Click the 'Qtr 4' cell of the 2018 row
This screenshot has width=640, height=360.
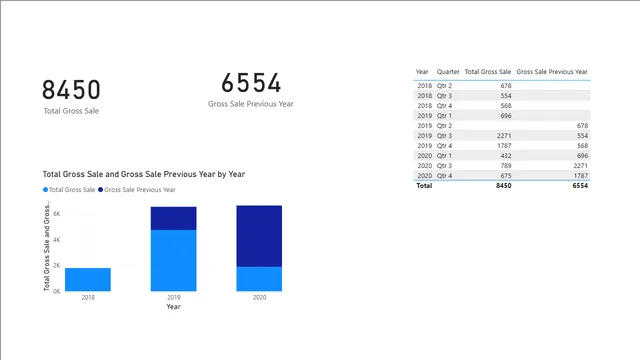(444, 106)
